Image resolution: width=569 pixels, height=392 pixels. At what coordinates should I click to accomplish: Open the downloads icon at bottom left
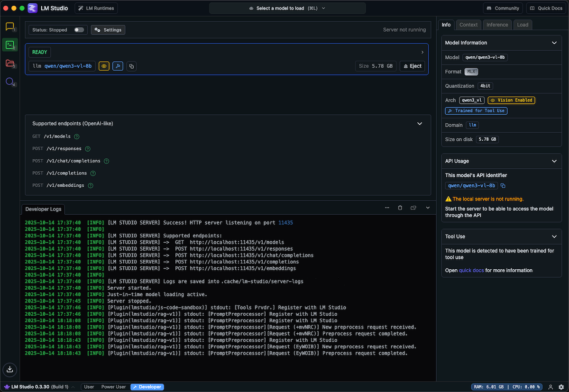(x=10, y=370)
